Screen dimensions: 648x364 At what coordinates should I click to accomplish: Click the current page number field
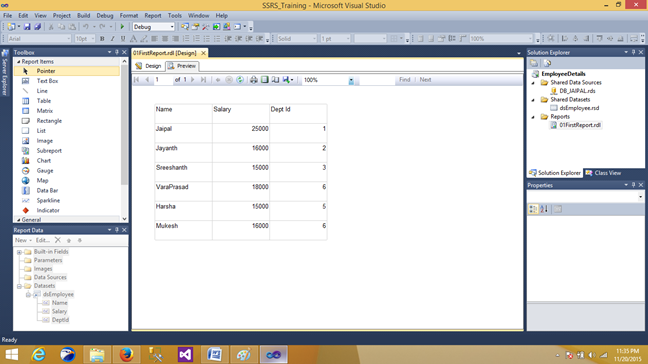click(163, 80)
